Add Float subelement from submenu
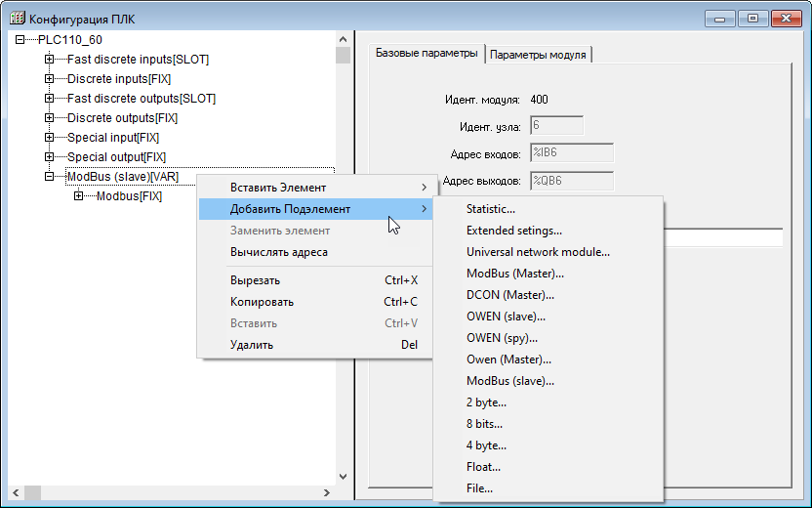 coord(483,467)
